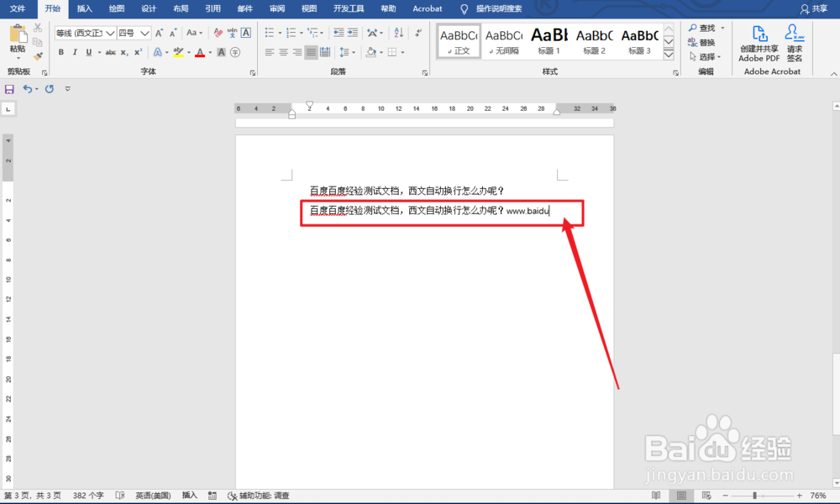Click the Center alignment icon
Image resolution: width=840 pixels, height=504 pixels.
tap(283, 52)
